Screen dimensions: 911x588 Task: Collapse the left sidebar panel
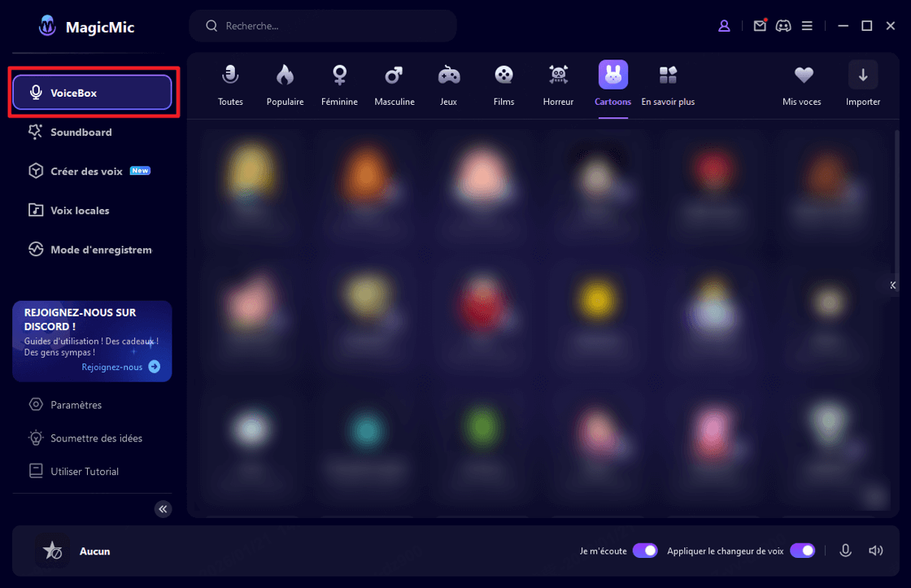(x=163, y=509)
